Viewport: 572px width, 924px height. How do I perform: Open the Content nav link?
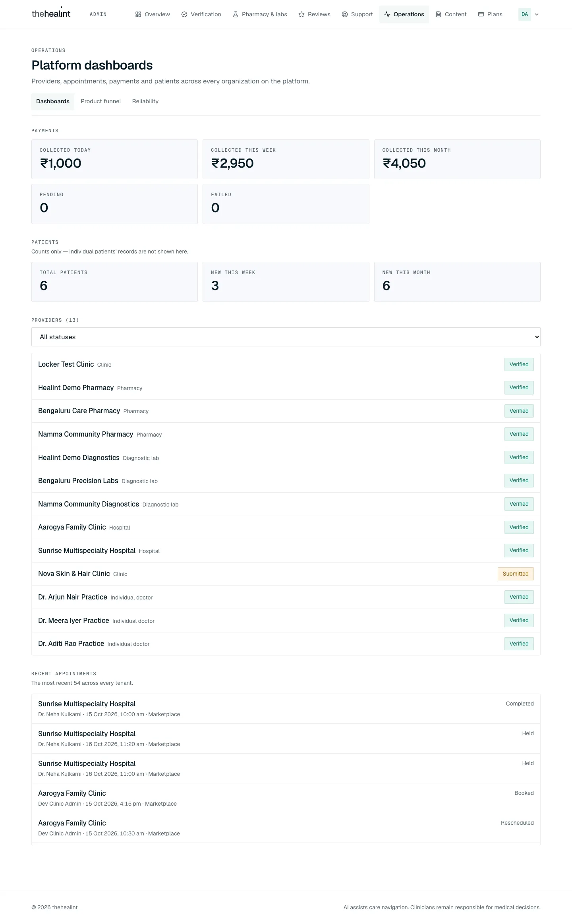point(451,14)
